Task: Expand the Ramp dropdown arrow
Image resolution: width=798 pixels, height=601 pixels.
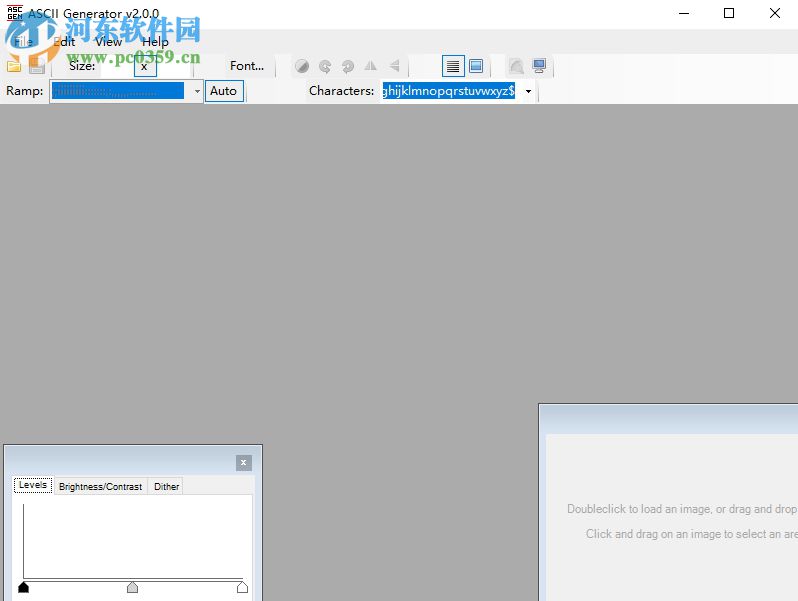Action: (197, 91)
